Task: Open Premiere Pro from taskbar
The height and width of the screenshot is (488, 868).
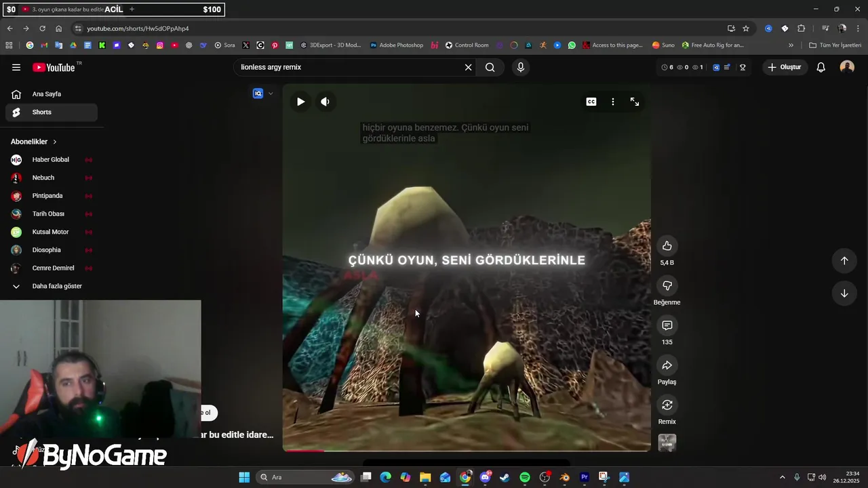Action: pos(585,477)
